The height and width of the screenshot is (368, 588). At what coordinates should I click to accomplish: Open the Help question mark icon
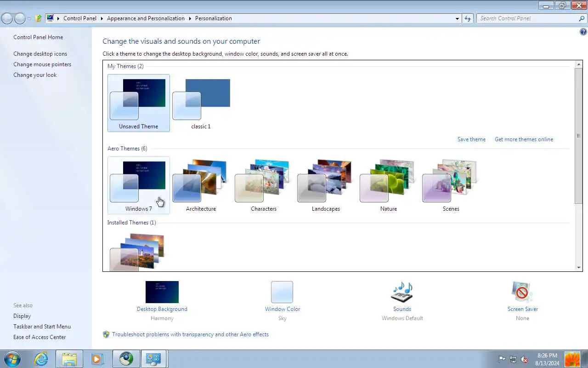[x=583, y=32]
